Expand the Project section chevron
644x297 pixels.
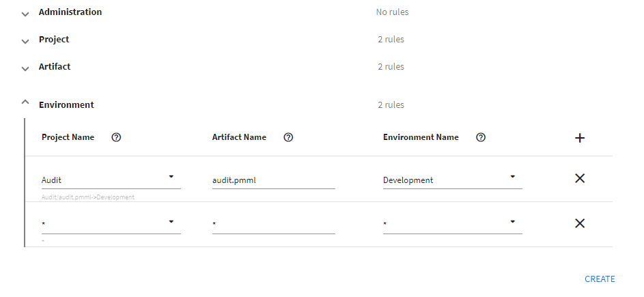tap(25, 40)
